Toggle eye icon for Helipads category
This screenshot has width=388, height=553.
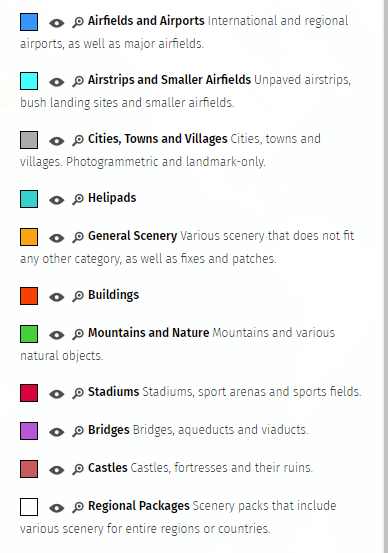[56, 200]
